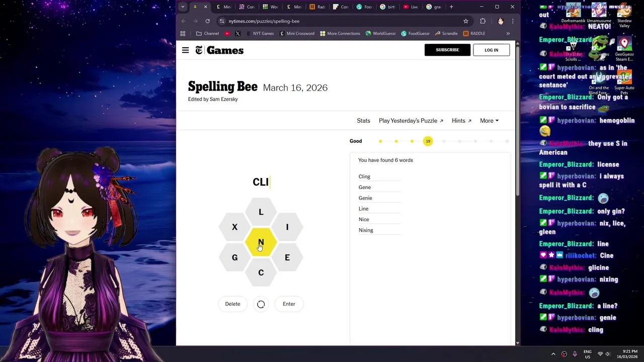Open the Stats link
644x362 pixels.
[x=363, y=121]
